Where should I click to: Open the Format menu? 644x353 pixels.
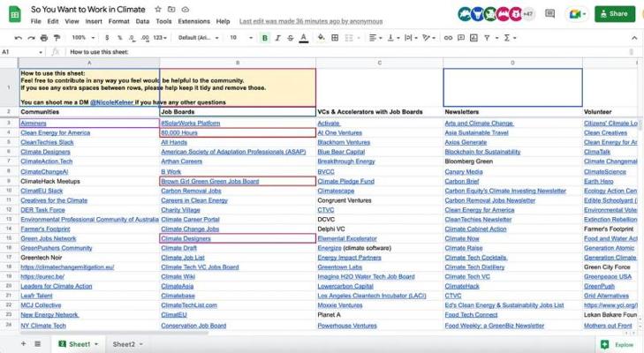pyautogui.click(x=118, y=21)
